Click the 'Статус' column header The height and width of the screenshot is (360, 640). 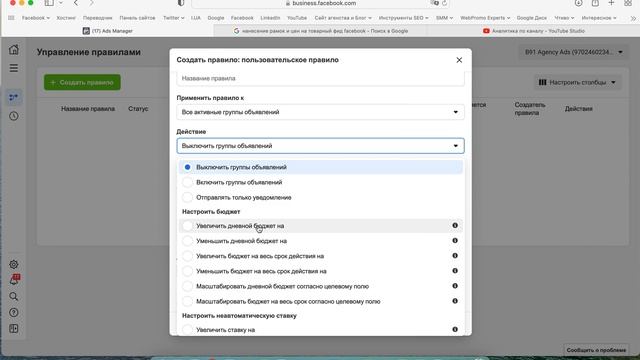138,109
